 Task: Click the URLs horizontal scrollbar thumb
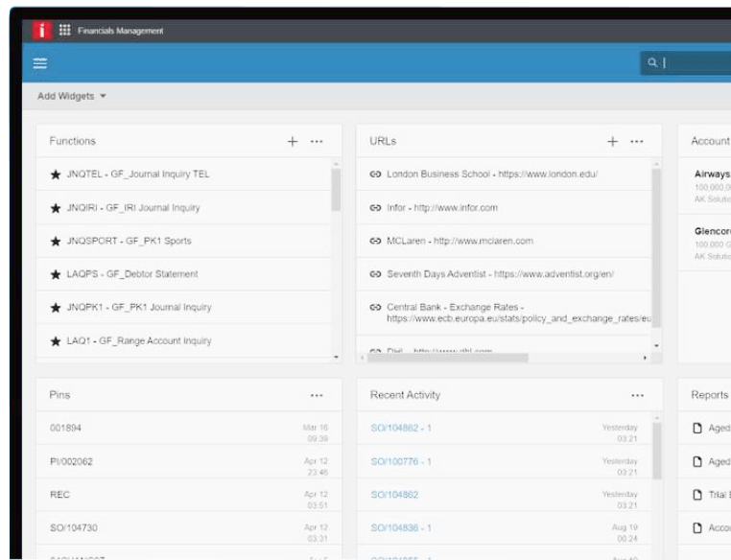tap(448, 358)
